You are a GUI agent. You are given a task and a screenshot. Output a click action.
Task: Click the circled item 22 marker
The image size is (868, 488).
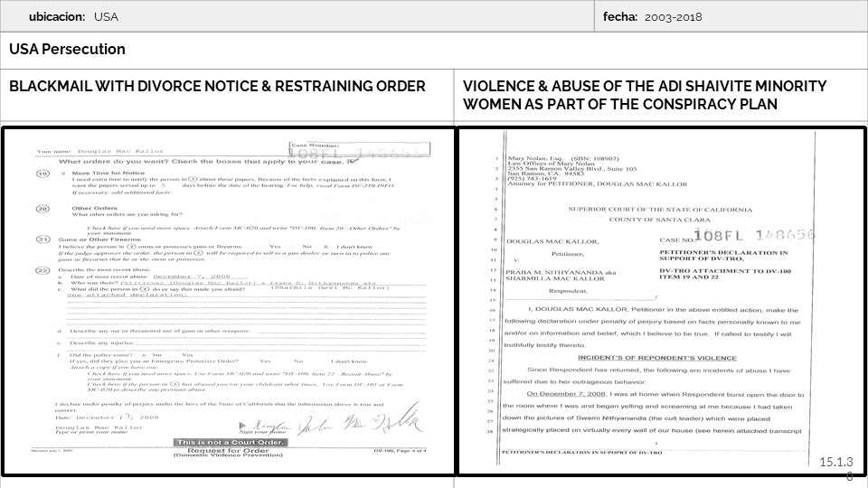[x=42, y=269]
